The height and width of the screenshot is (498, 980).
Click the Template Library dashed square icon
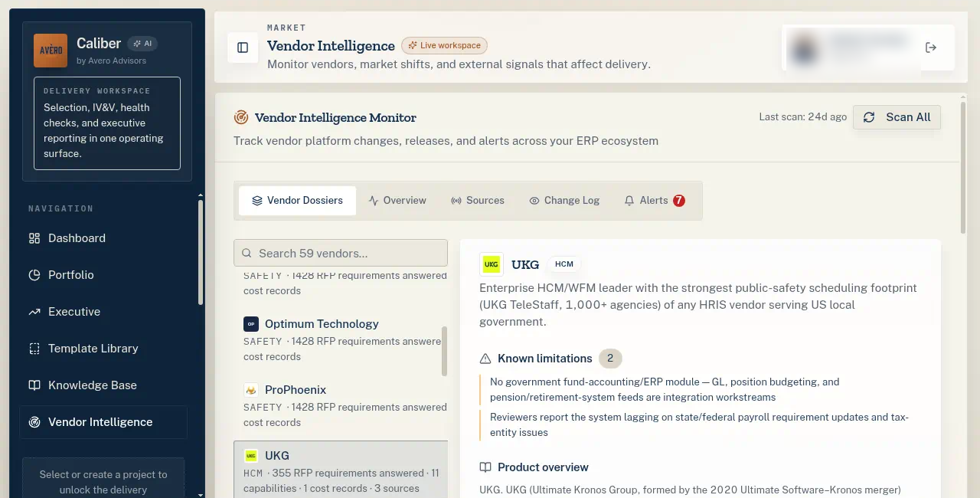pos(34,349)
